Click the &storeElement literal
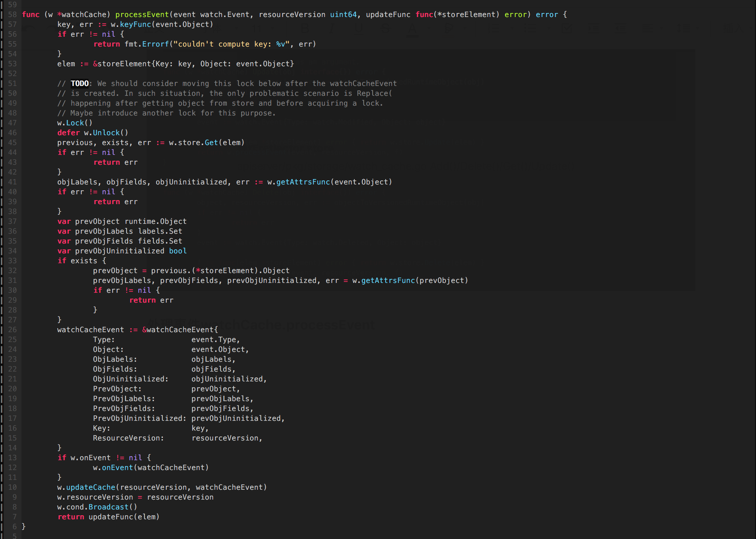Screen dimensions: 756x539 coord(193,64)
